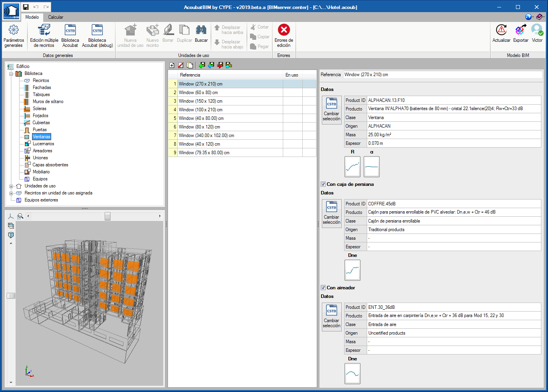Select row Window (60 x 80) cm

(242, 93)
